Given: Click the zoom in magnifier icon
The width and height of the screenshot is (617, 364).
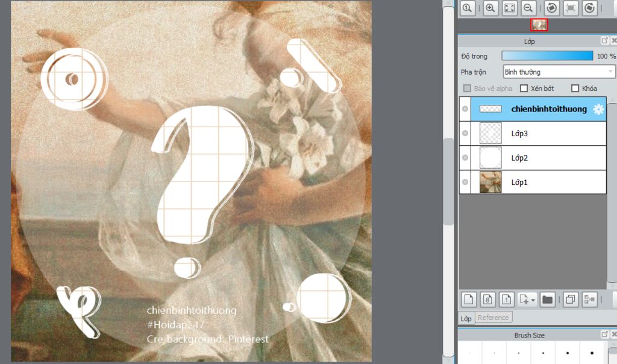Looking at the screenshot, I should [490, 8].
